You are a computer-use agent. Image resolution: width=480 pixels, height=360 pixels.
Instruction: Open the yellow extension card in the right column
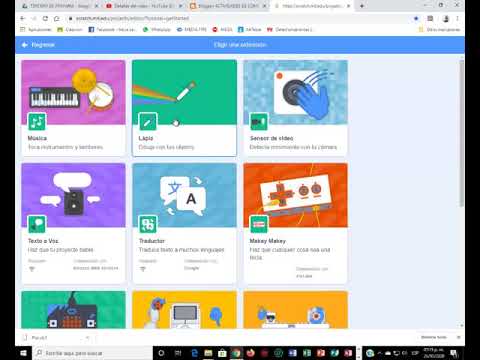click(x=295, y=310)
